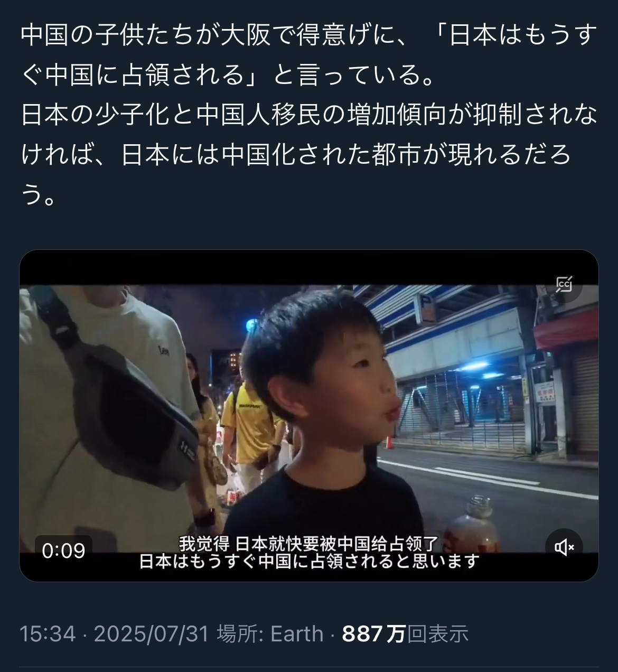This screenshot has width=618, height=672.
Task: Click the Chinese subtitle line 我觉得 日本就快要
Action: click(308, 544)
